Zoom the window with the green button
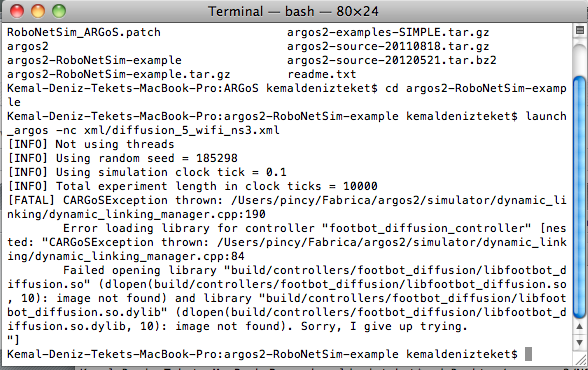The image size is (588, 370). (59, 11)
